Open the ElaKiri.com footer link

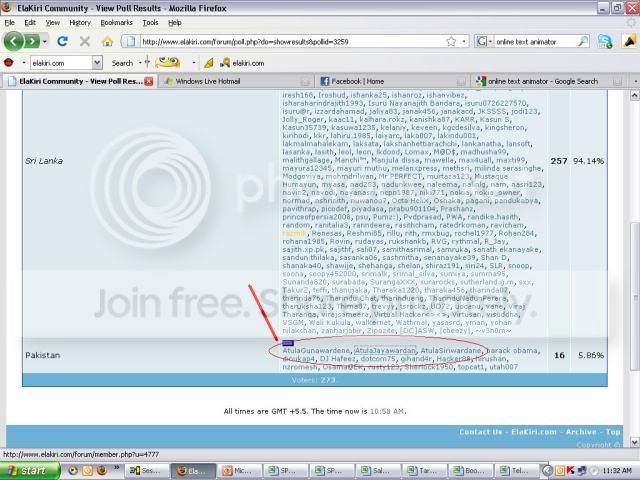533,432
